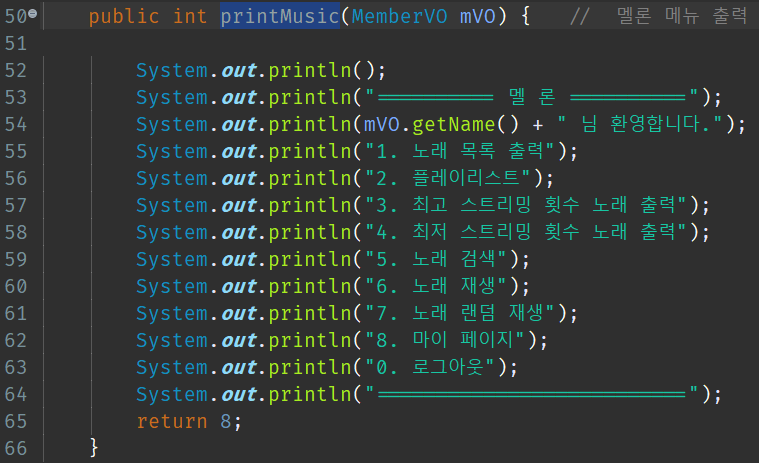Click the 님 환영합니다. string
This screenshot has width=759, height=463.
click(x=640, y=125)
